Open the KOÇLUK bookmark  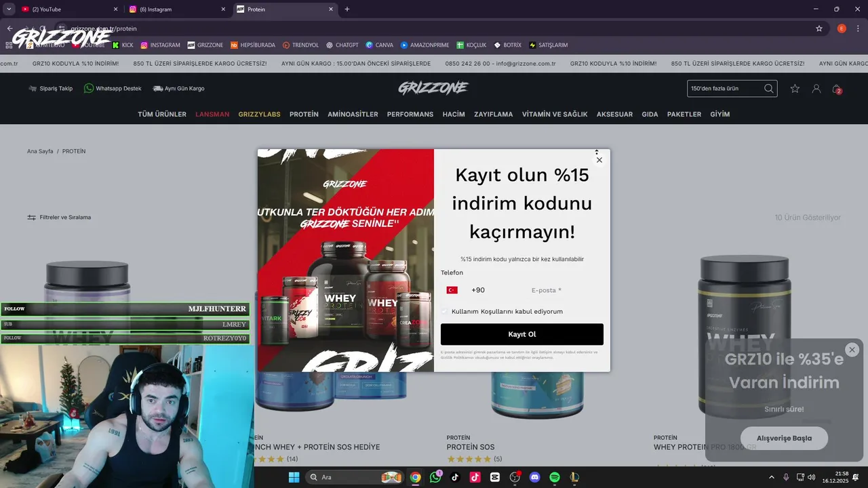click(x=471, y=45)
